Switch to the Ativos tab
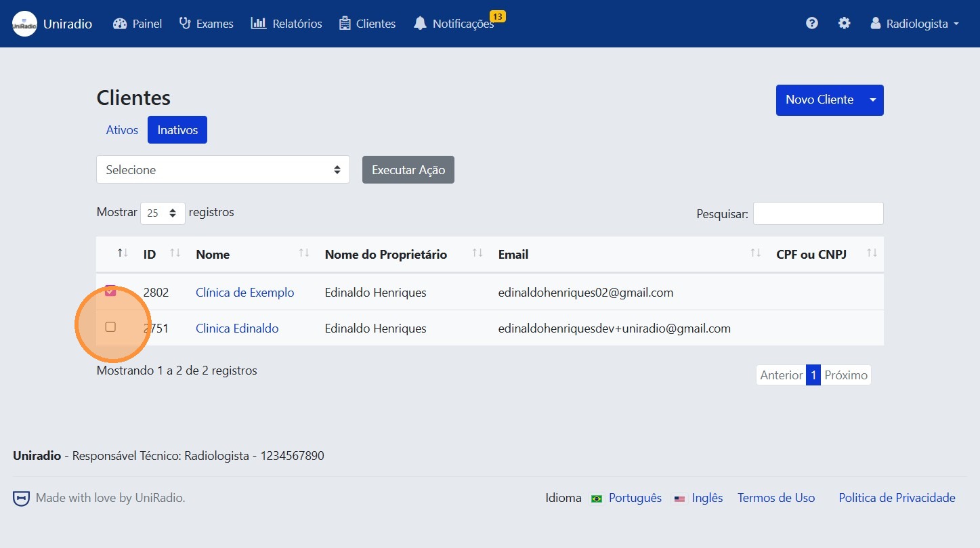980x548 pixels. [122, 129]
